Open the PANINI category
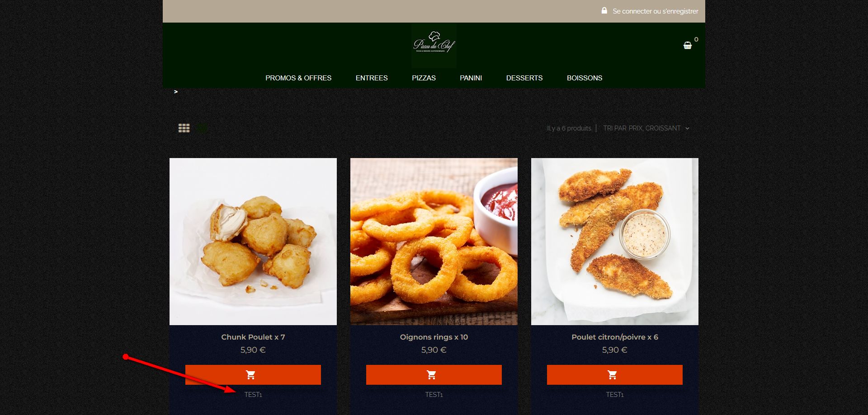 pyautogui.click(x=471, y=78)
